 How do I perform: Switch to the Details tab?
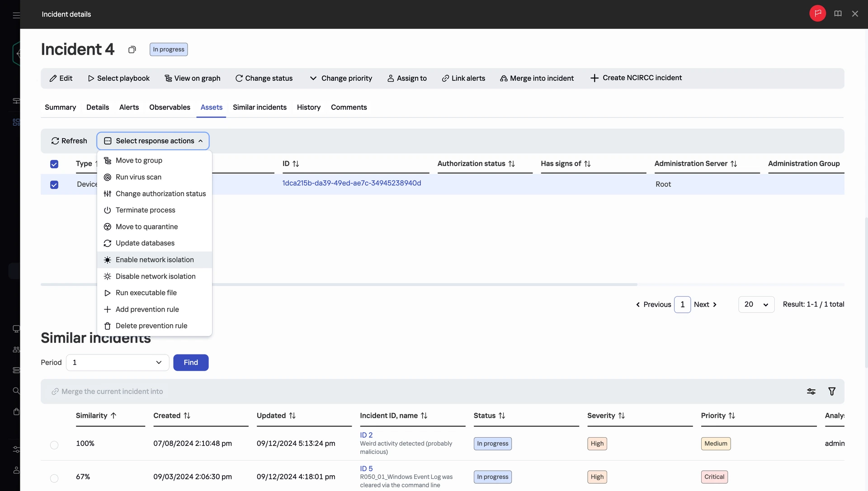(98, 107)
